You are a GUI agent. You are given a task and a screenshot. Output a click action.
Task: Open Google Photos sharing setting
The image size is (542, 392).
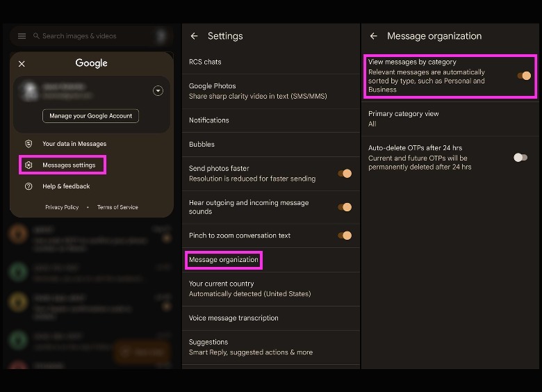271,91
